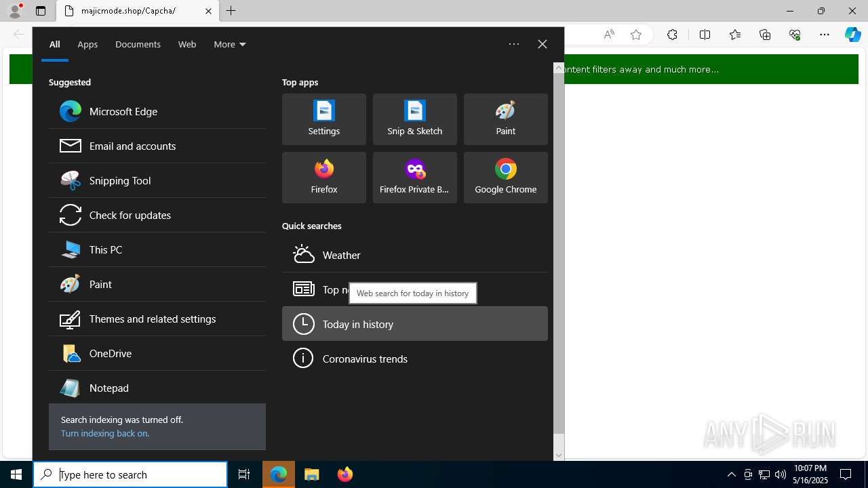Open OneDrive from suggestions
The width and height of the screenshot is (868, 488).
157,353
